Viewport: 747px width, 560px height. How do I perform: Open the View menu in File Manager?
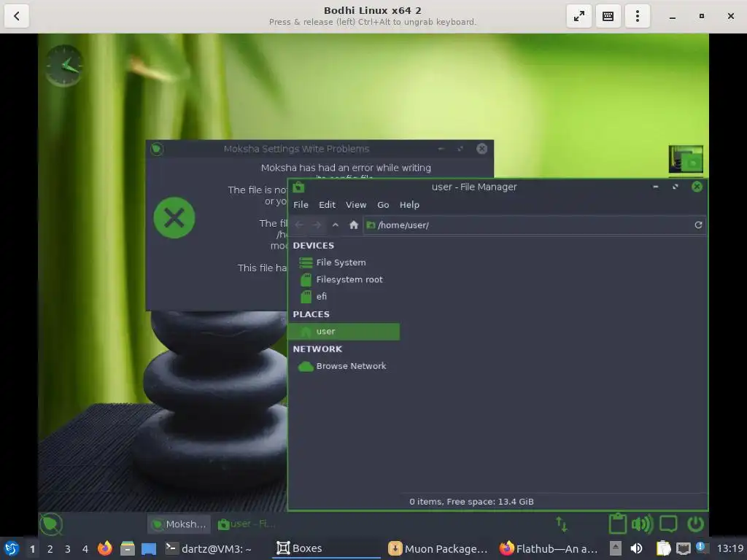[356, 205]
